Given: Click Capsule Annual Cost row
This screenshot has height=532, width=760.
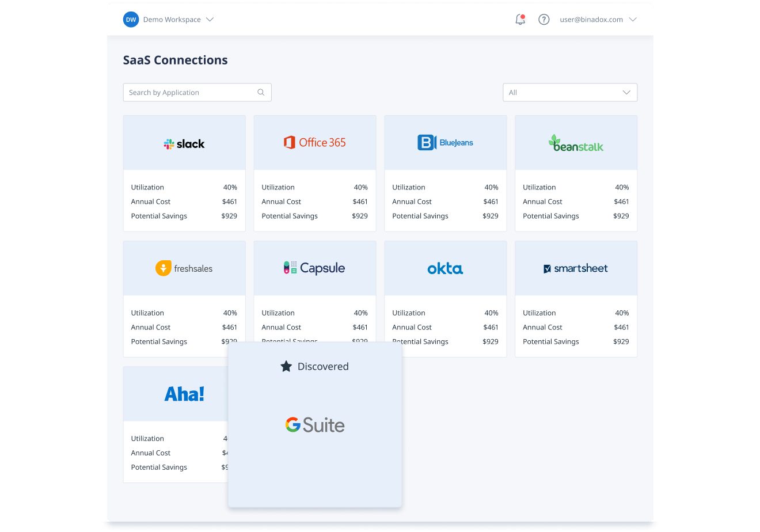Looking at the screenshot, I should (315, 327).
